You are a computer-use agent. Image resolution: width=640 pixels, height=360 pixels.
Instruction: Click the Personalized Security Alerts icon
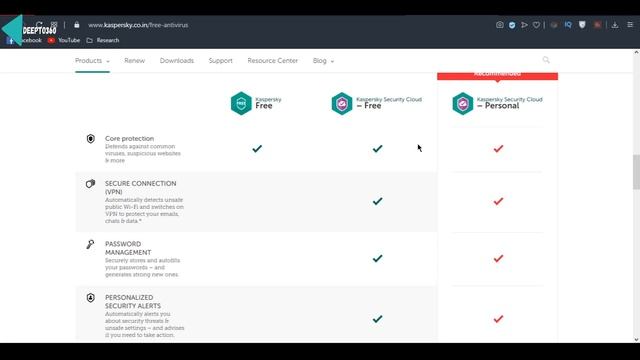click(x=91, y=298)
